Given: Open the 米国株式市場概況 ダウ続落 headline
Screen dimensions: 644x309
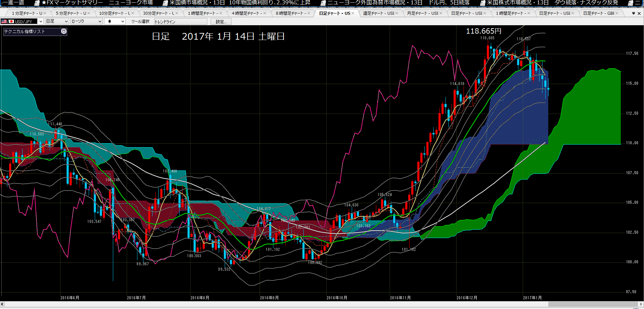Looking at the screenshot, I should (552, 3).
